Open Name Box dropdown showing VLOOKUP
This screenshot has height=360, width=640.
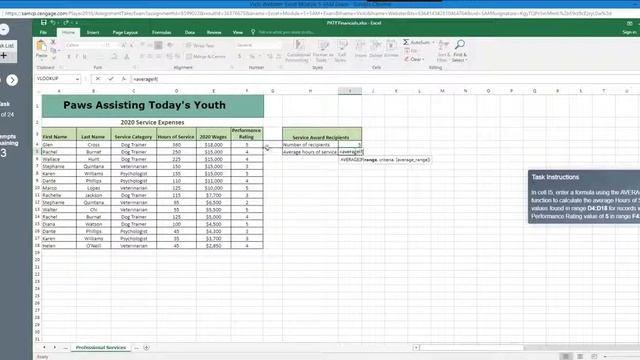[x=78, y=79]
